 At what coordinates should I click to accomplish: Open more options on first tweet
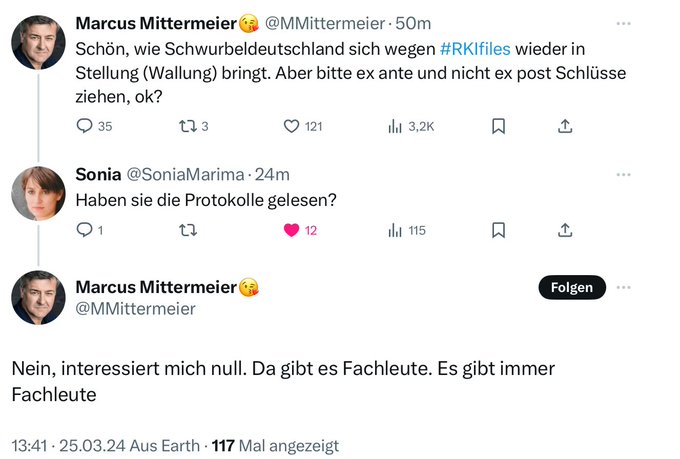(624, 23)
